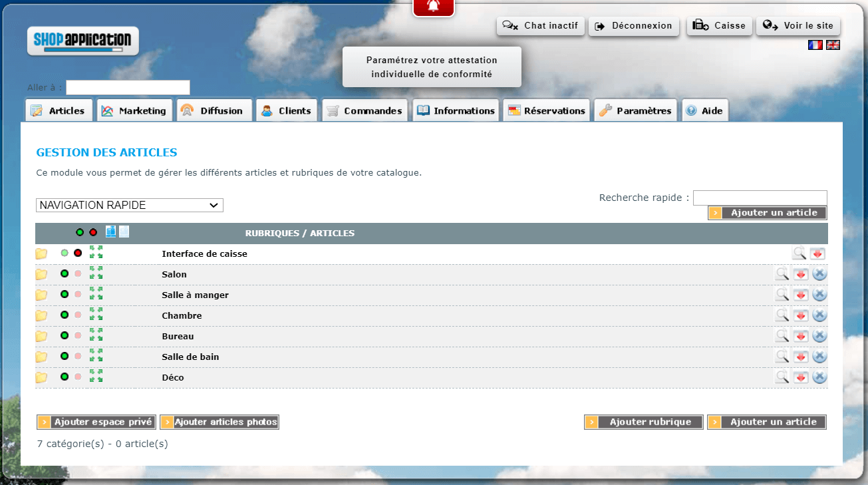Deactivate Salle de bain with red dot
Screen dimensions: 868x485
78,357
